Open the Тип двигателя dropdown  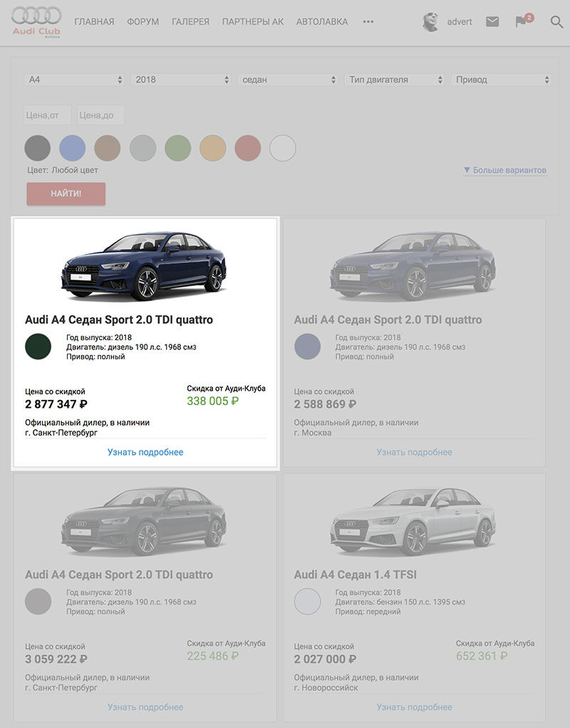pos(394,80)
